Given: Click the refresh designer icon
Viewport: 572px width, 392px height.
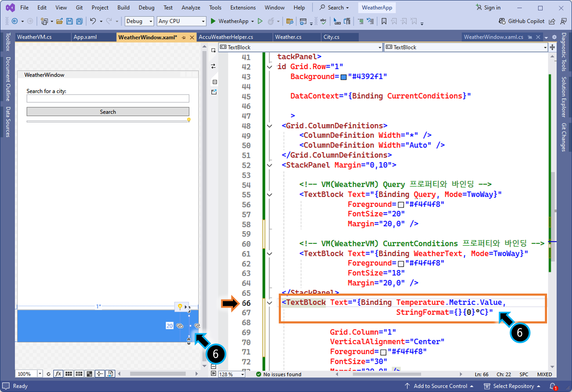Looking at the screenshot, I should [49, 374].
